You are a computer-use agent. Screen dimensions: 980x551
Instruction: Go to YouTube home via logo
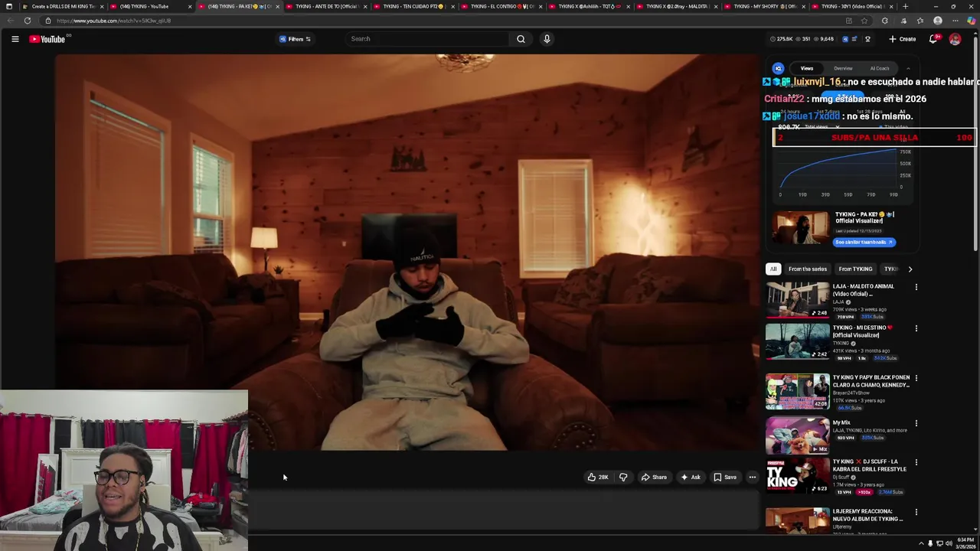(x=47, y=39)
